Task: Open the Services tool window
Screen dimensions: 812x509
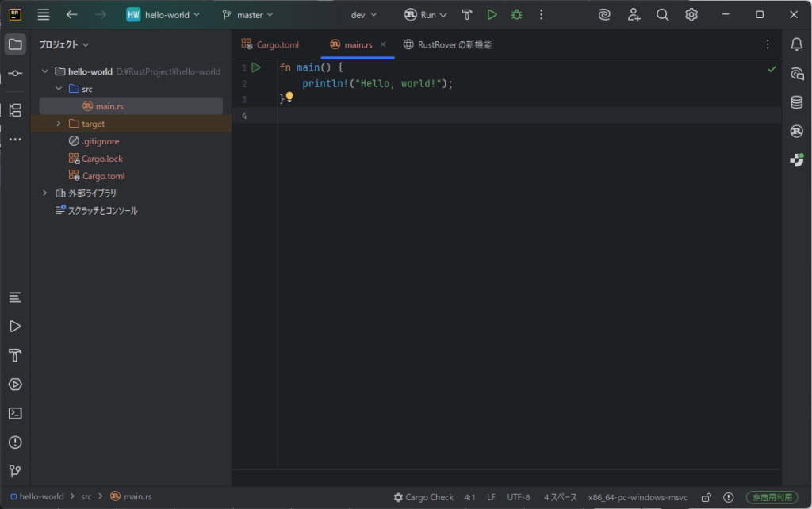Action: [x=15, y=385]
